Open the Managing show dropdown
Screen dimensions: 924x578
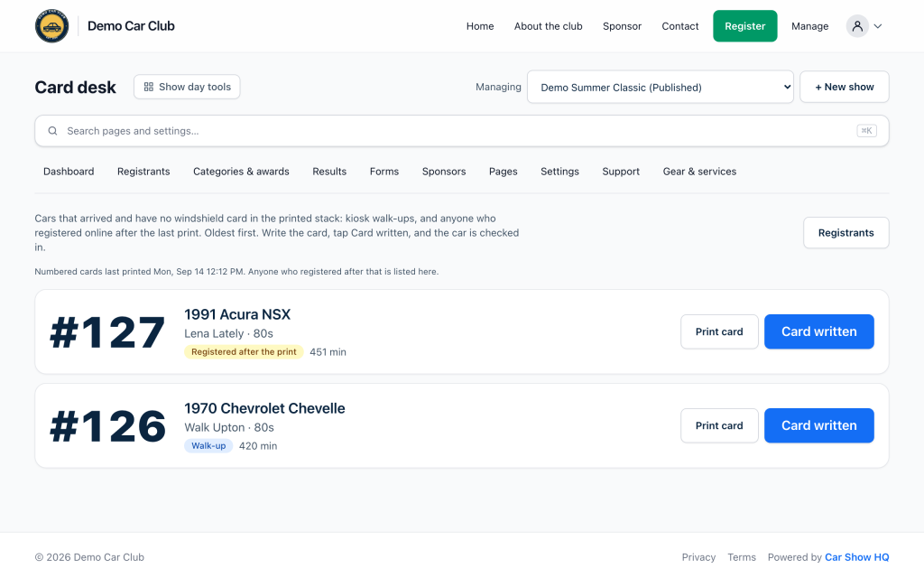point(660,88)
